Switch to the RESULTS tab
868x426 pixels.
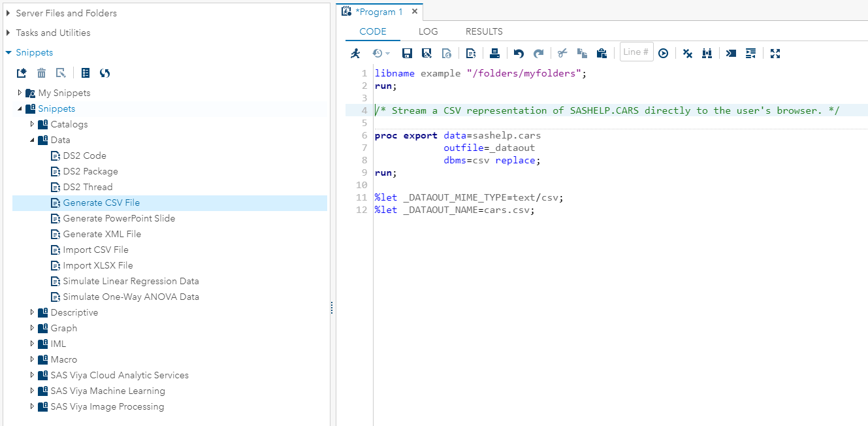point(484,31)
